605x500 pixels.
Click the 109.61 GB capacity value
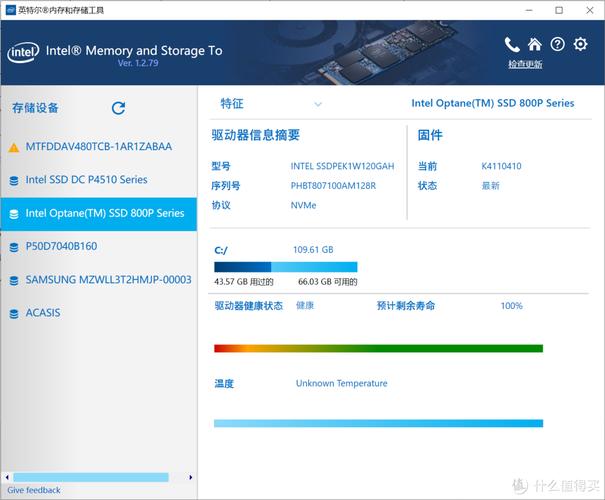313,250
